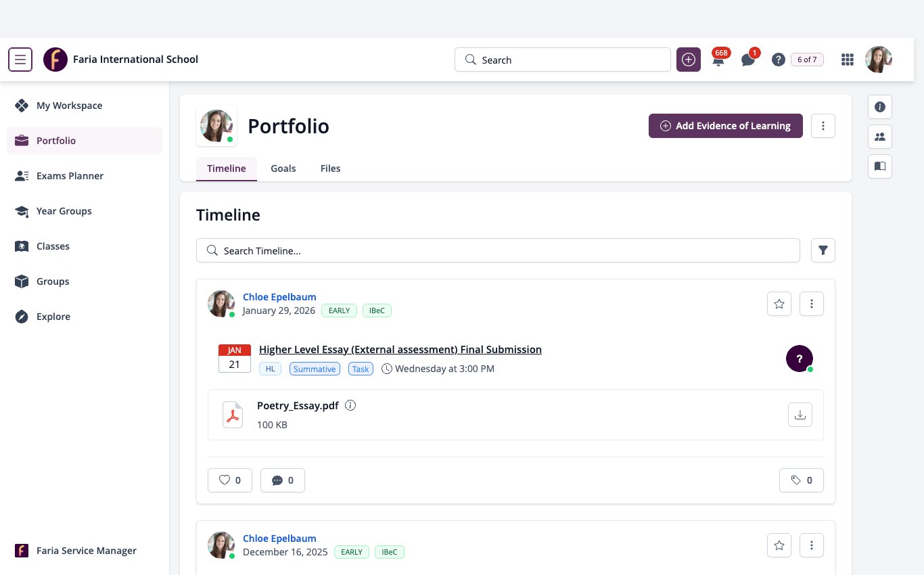Switch to the Goals tab
This screenshot has height=575, width=924.
click(x=283, y=168)
